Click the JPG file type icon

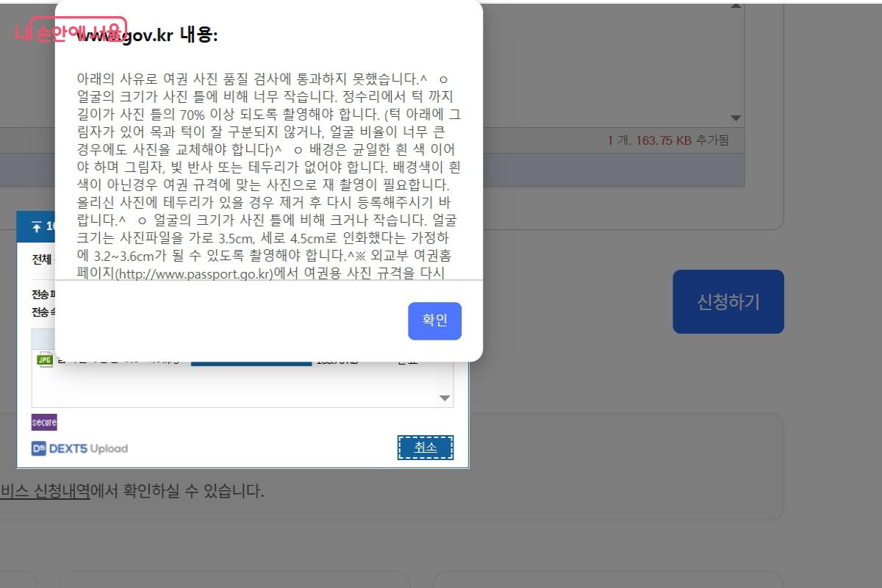coord(45,360)
